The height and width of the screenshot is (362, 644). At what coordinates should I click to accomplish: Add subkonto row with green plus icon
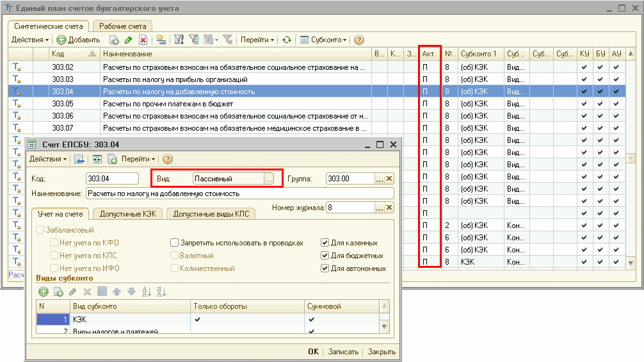(x=43, y=292)
